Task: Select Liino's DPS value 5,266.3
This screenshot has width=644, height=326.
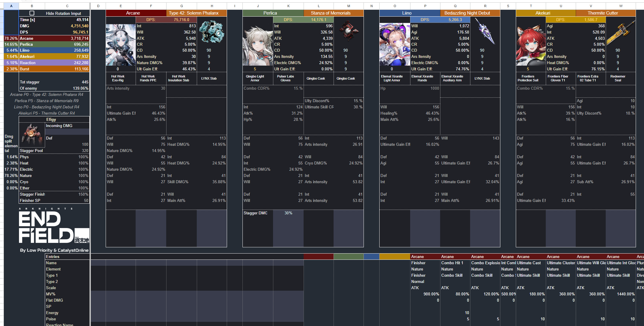Action: pos(455,20)
